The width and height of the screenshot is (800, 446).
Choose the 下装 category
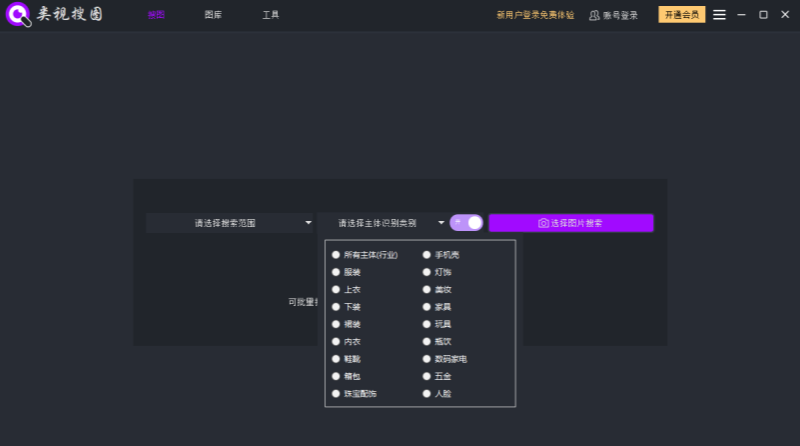click(346, 307)
